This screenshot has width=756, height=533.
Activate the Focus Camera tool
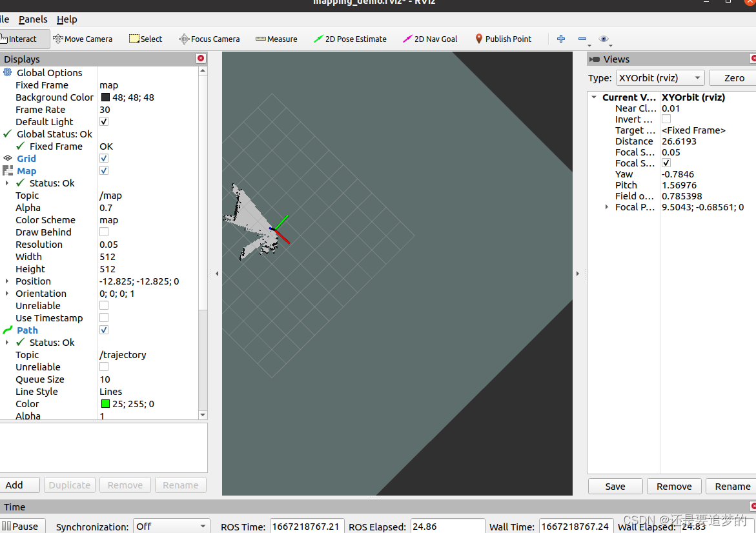(209, 39)
